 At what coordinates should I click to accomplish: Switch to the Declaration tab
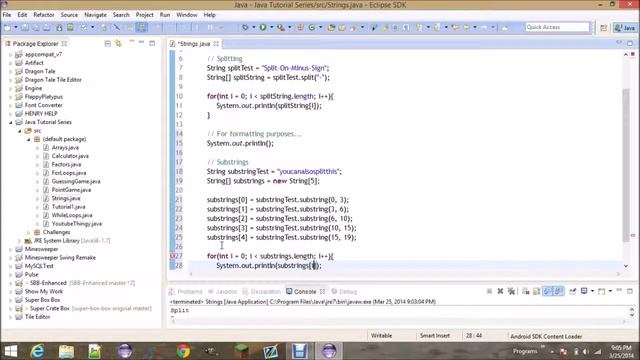pyautogui.click(x=262, y=291)
